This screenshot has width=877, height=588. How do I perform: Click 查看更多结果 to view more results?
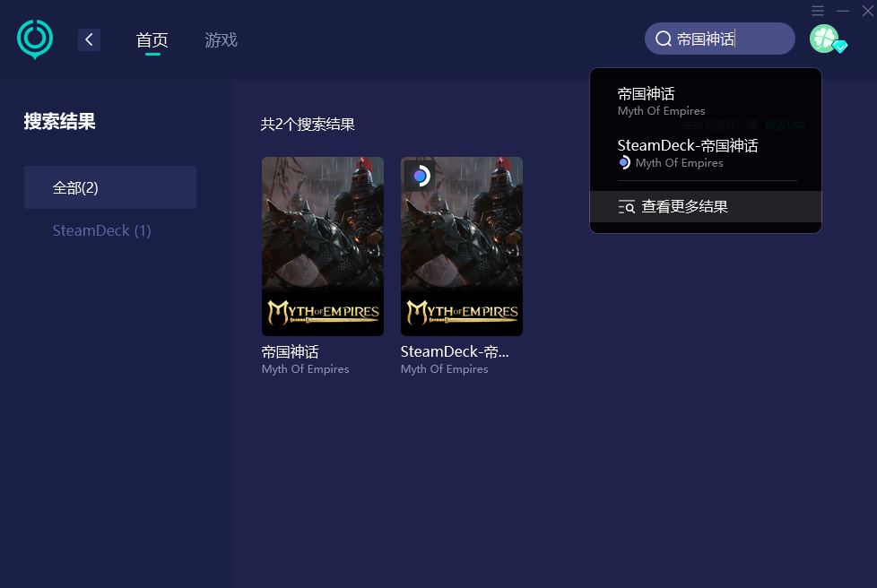706,207
